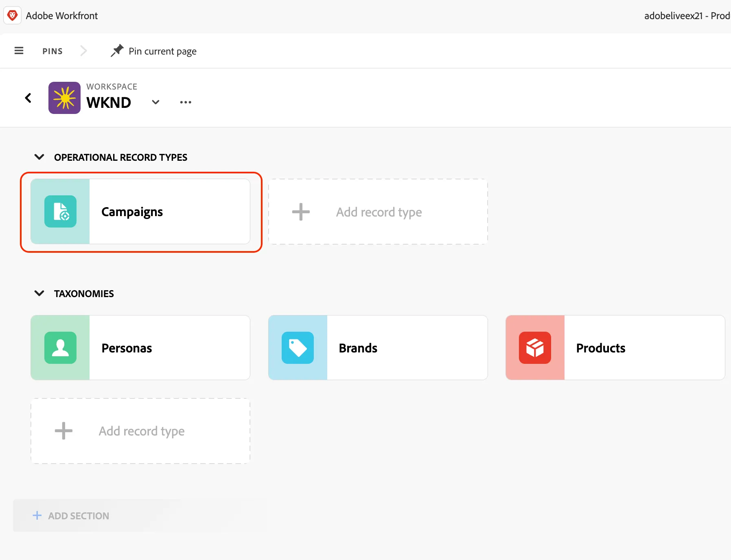Collapse the Operational Record Types section
This screenshot has width=731, height=560.
(x=39, y=157)
